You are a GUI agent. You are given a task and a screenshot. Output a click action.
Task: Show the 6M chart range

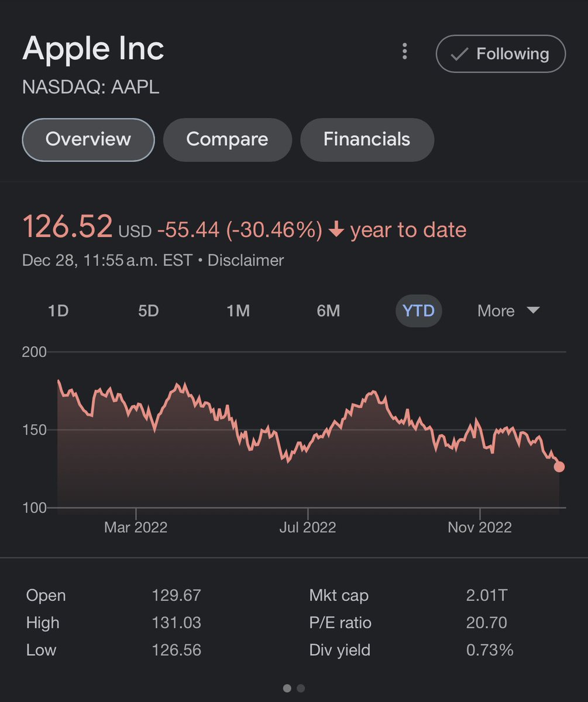click(x=328, y=311)
